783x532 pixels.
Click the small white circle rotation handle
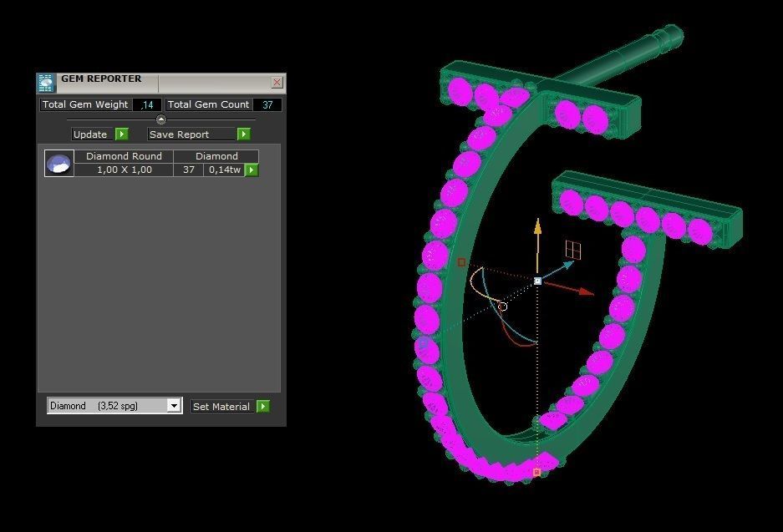coord(503,307)
